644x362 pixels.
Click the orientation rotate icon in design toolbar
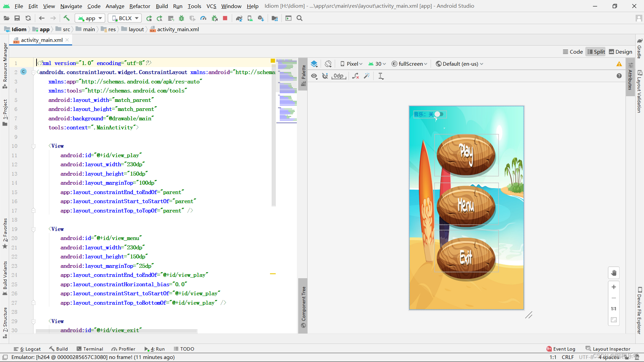click(328, 64)
